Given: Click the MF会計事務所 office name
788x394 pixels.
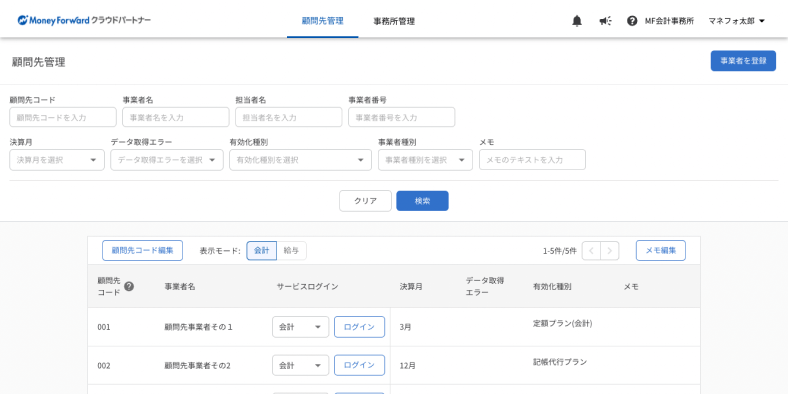Looking at the screenshot, I should [669, 21].
